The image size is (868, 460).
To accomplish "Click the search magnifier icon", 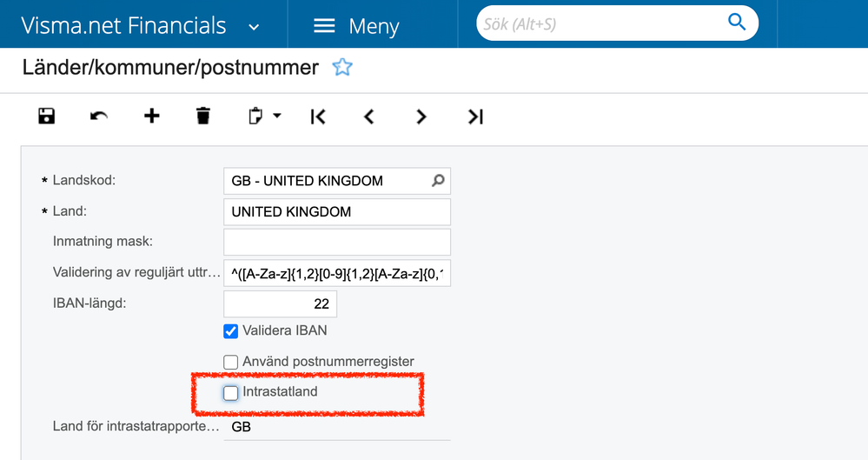I will [737, 23].
